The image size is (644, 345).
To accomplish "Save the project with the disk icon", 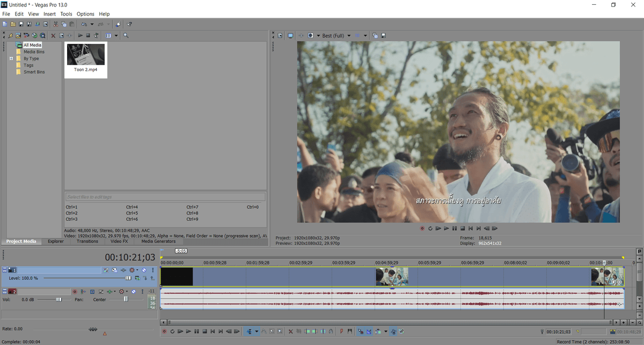I will pyautogui.click(x=21, y=24).
